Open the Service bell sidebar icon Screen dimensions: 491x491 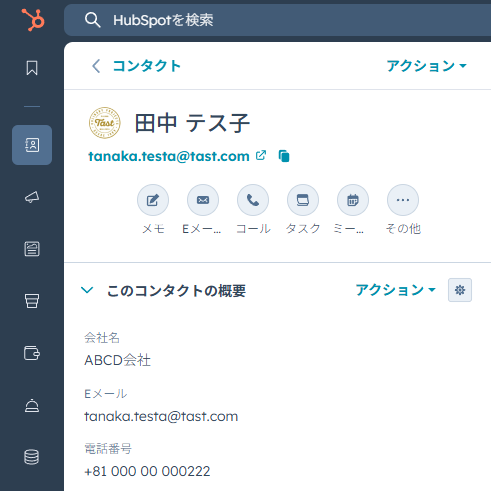32,405
